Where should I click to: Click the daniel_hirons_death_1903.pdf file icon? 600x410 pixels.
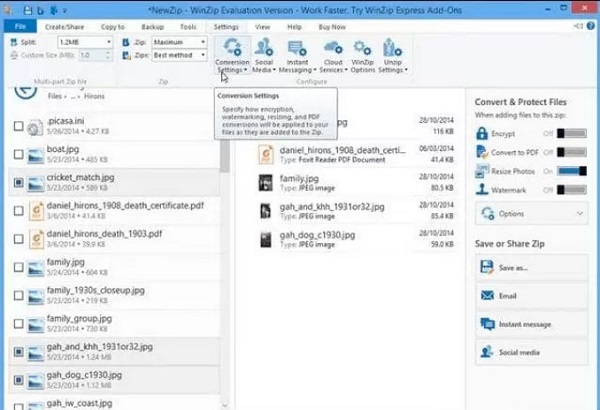(36, 240)
